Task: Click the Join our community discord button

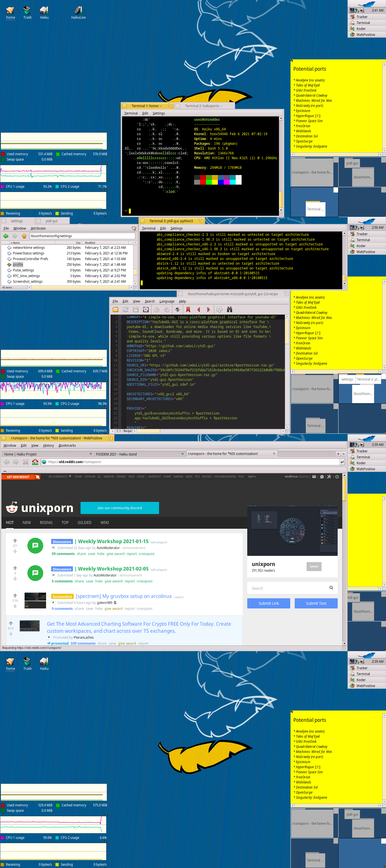Action: tap(120, 508)
